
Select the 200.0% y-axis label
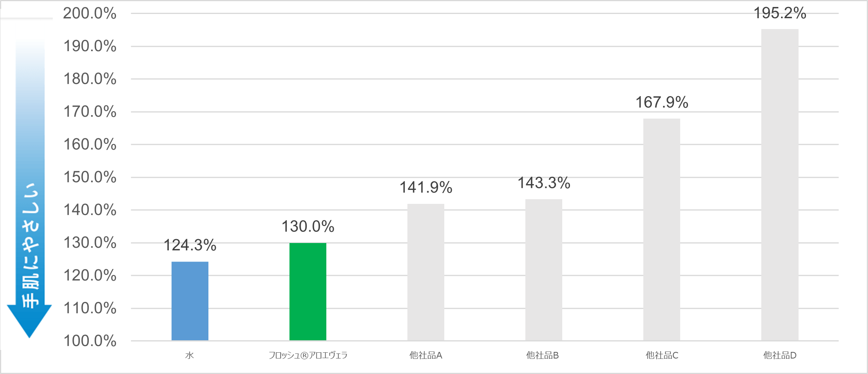(x=90, y=14)
